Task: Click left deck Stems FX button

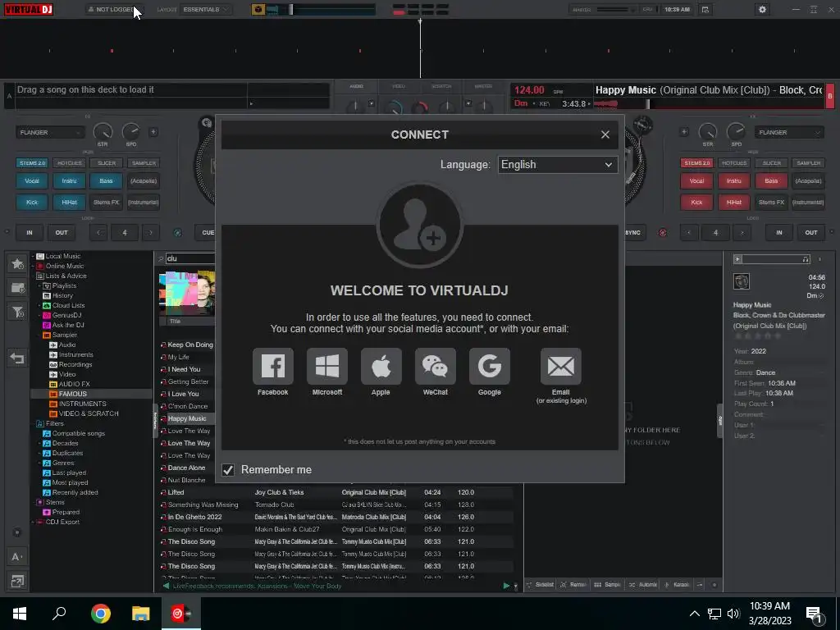Action: [x=106, y=203]
